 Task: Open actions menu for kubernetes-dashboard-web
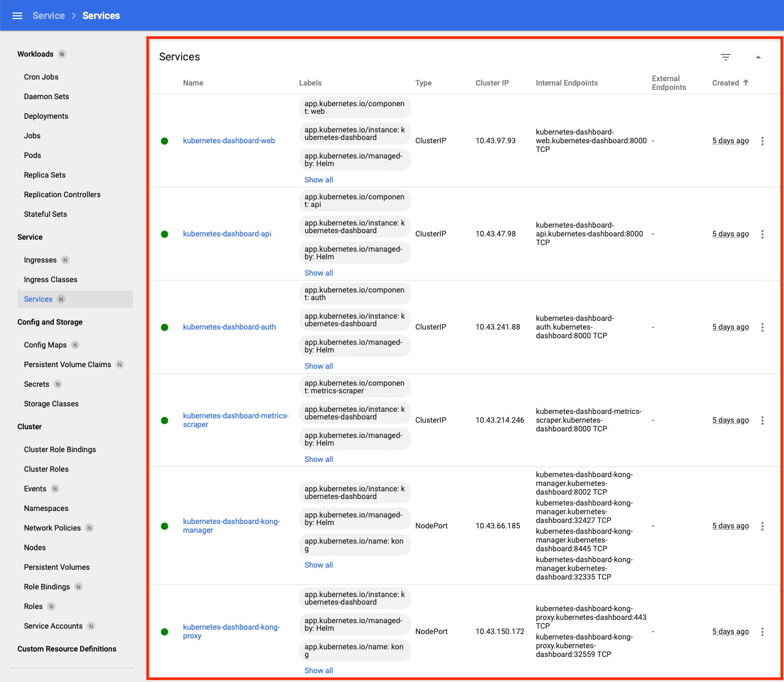point(762,141)
